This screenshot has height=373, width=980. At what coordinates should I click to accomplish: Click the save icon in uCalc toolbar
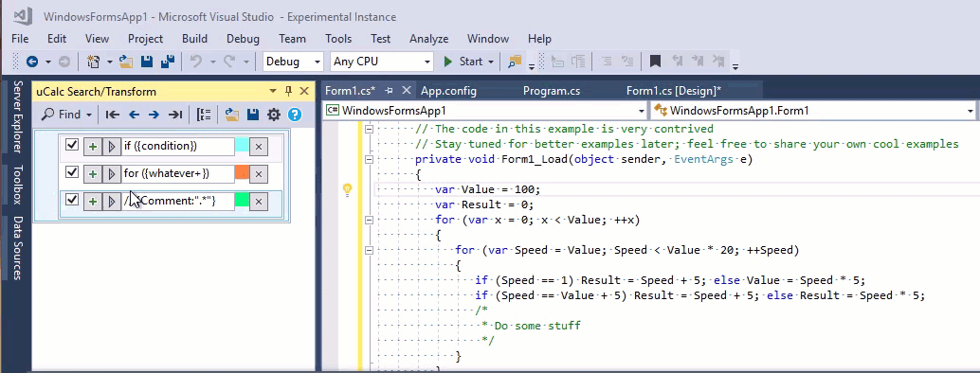253,115
